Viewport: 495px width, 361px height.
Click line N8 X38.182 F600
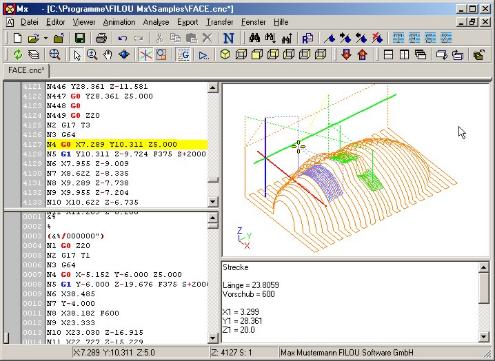coord(83,313)
